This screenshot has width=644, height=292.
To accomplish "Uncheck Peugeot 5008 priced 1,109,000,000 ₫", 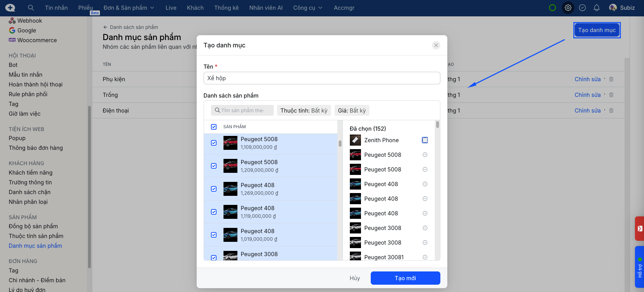I will click(x=214, y=143).
